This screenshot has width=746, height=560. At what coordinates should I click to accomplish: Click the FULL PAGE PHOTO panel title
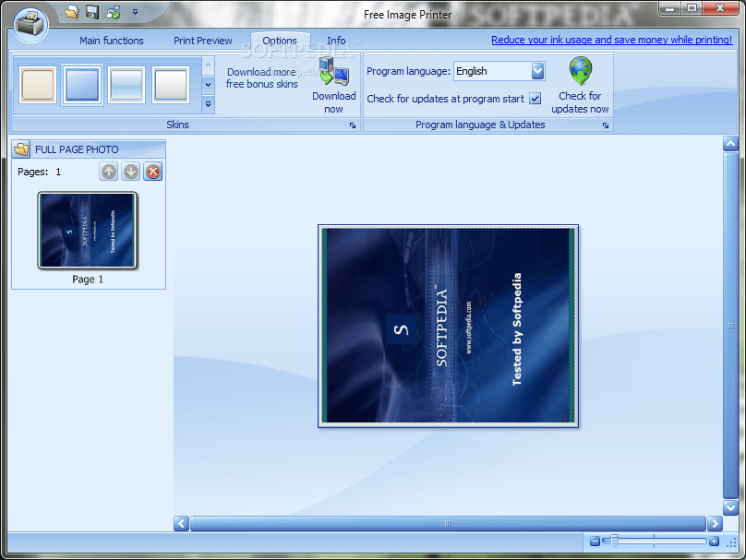pyautogui.click(x=77, y=149)
